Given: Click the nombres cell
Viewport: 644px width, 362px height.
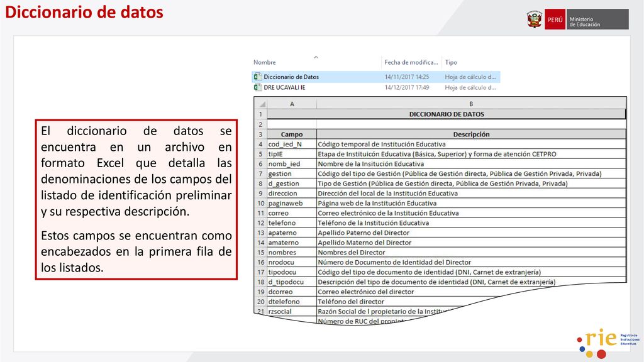Looking at the screenshot, I should (x=292, y=253).
